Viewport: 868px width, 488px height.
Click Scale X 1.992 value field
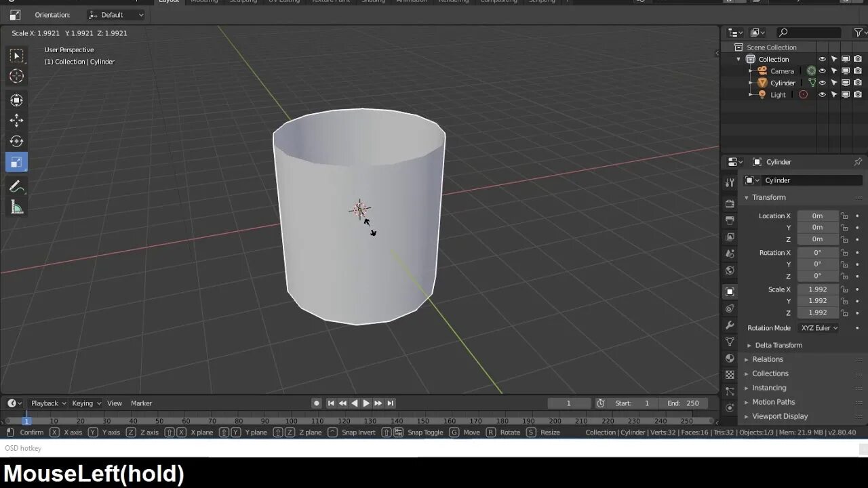pos(817,289)
